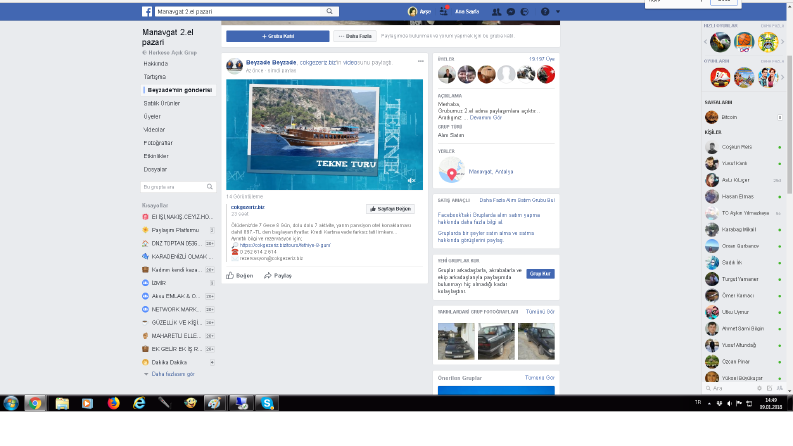This screenshot has height=446, width=793.
Task: Click the Grup Kur button
Action: (540, 274)
